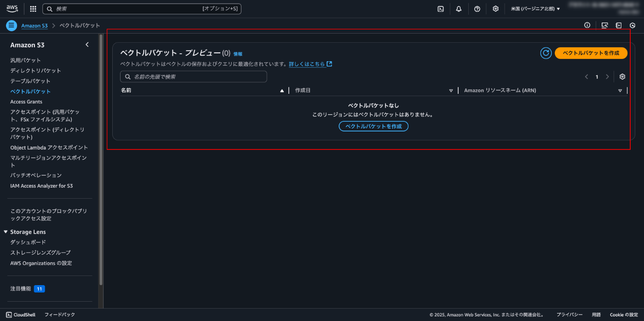The width and height of the screenshot is (644, 321).
Task: Go to Amazon S3 breadcrumb link
Action: coord(34,25)
